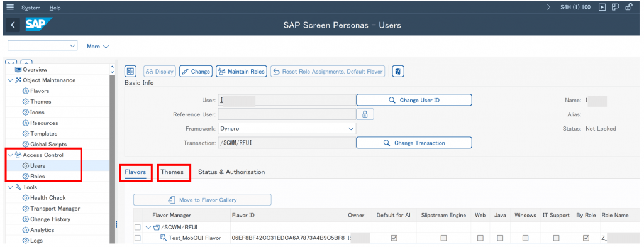Image resolution: width=644 pixels, height=247 pixels.
Task: Open the Status & Authorization tab
Action: 231,172
